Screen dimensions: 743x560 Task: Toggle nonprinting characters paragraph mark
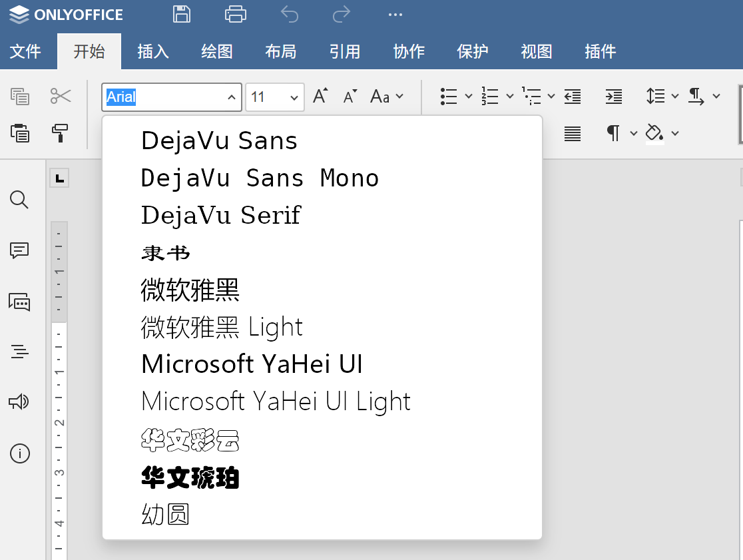613,133
